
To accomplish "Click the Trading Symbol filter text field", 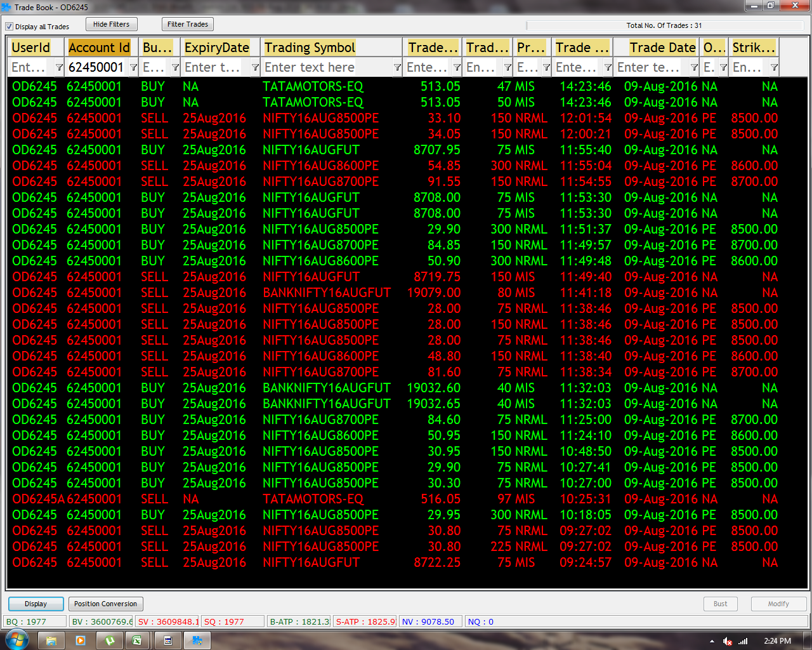I will [x=327, y=67].
